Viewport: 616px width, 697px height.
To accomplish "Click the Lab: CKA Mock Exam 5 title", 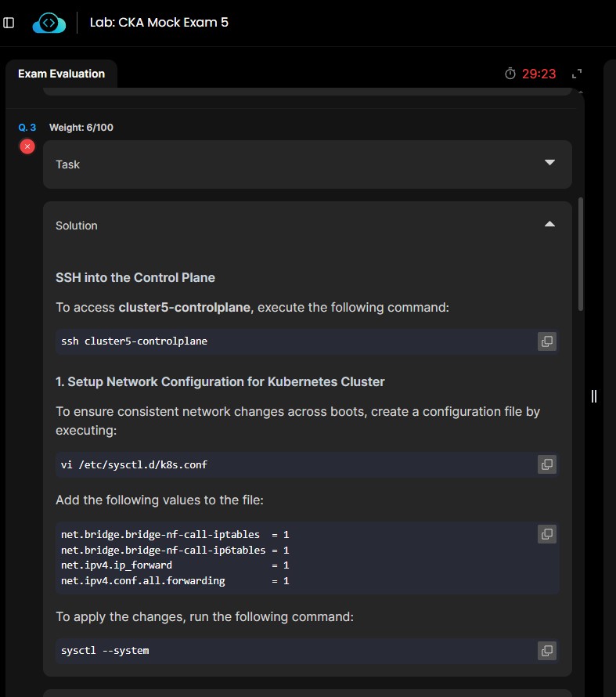I will point(159,22).
